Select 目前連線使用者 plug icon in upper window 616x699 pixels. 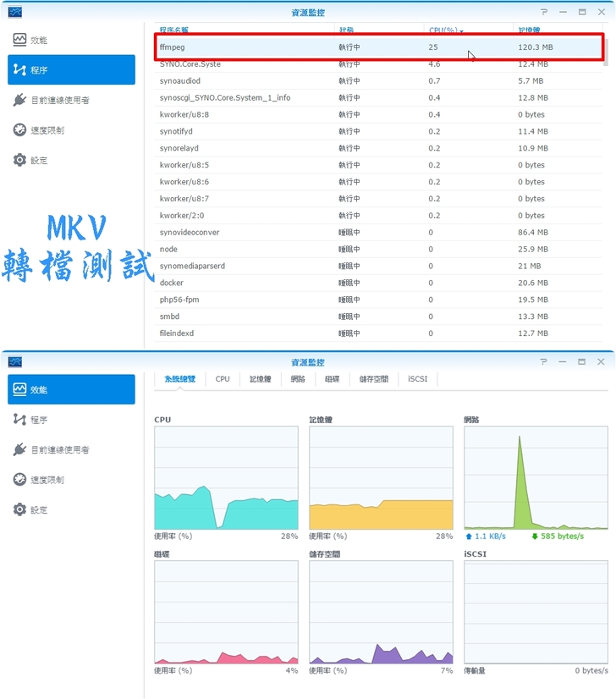click(x=20, y=101)
